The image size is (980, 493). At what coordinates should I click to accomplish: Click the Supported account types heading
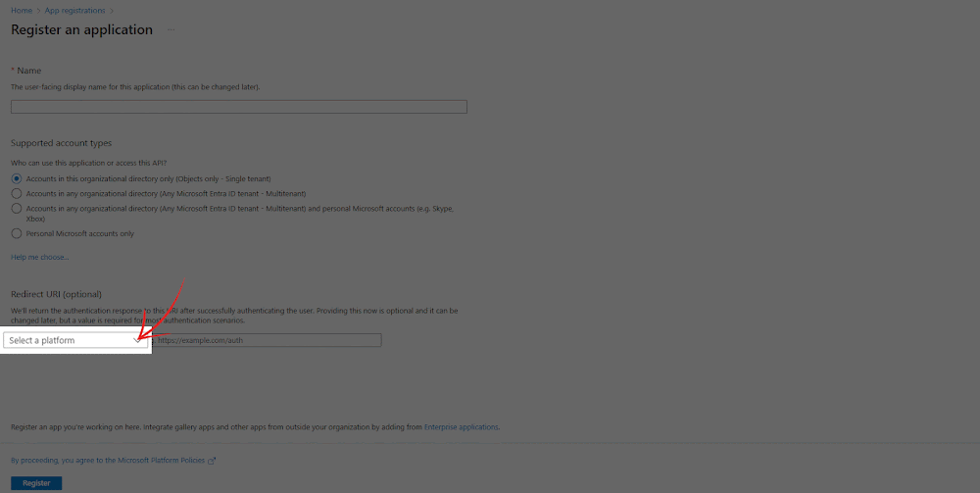[x=61, y=143]
